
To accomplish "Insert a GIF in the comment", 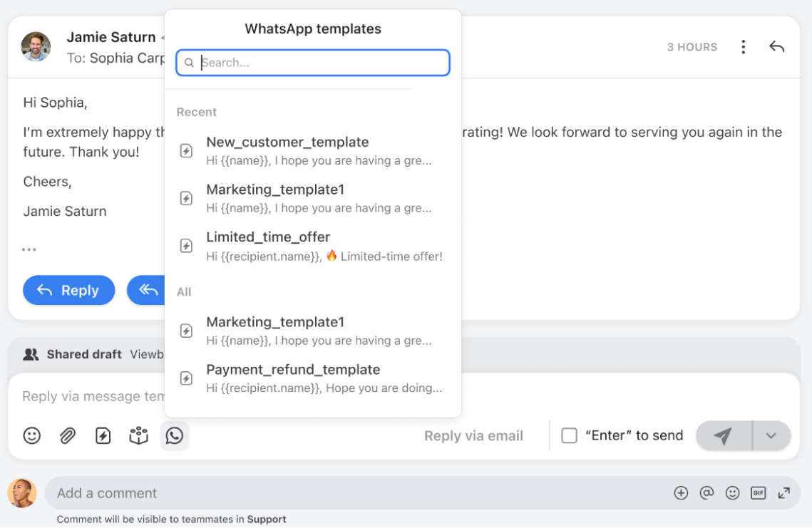I will (x=758, y=493).
